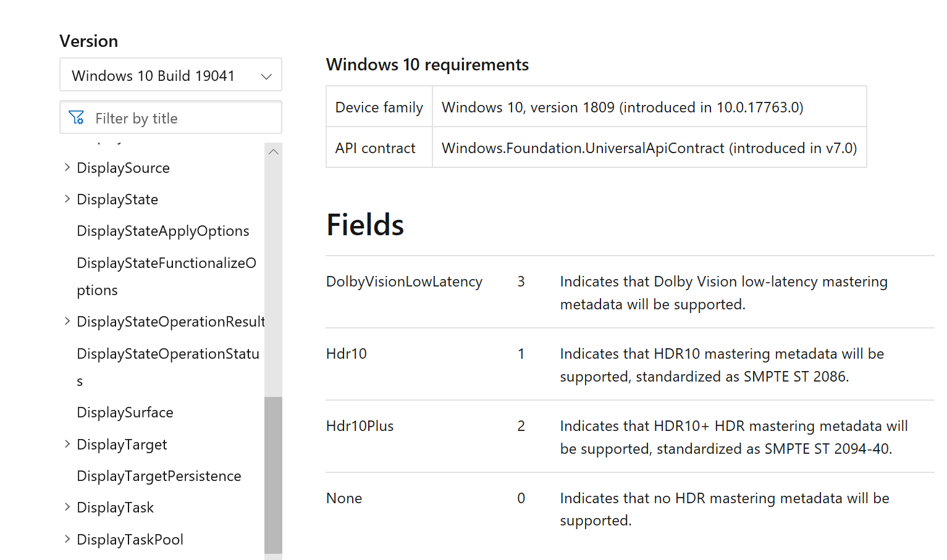The height and width of the screenshot is (560, 947).
Task: Click the sidebar scroll up arrow
Action: [273, 152]
